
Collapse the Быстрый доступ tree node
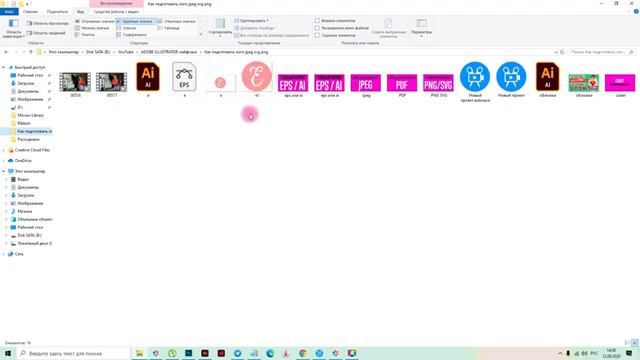pyautogui.click(x=4, y=67)
